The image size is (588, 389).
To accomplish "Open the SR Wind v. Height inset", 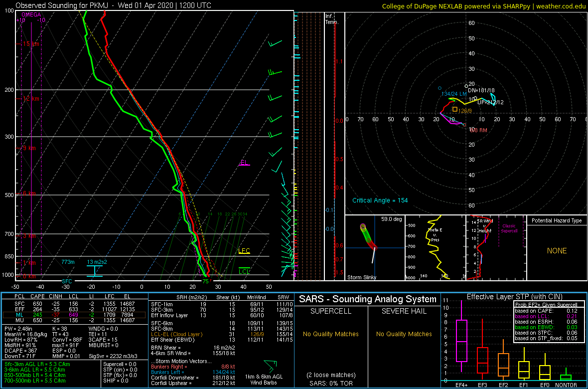I will click(x=496, y=248).
